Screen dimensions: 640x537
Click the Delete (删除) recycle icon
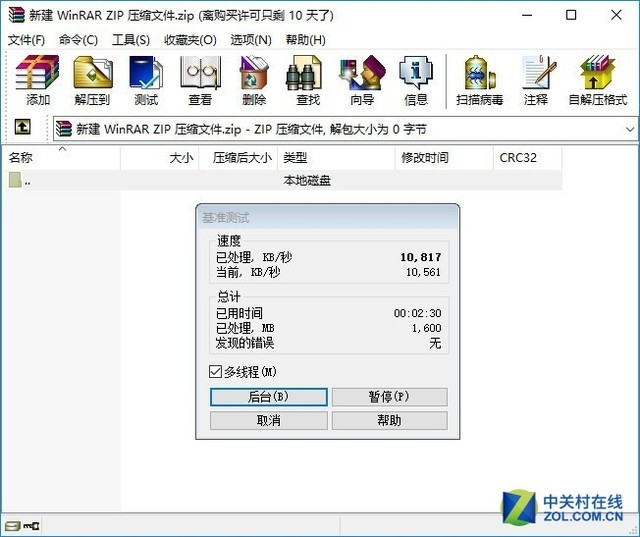pyautogui.click(x=253, y=73)
